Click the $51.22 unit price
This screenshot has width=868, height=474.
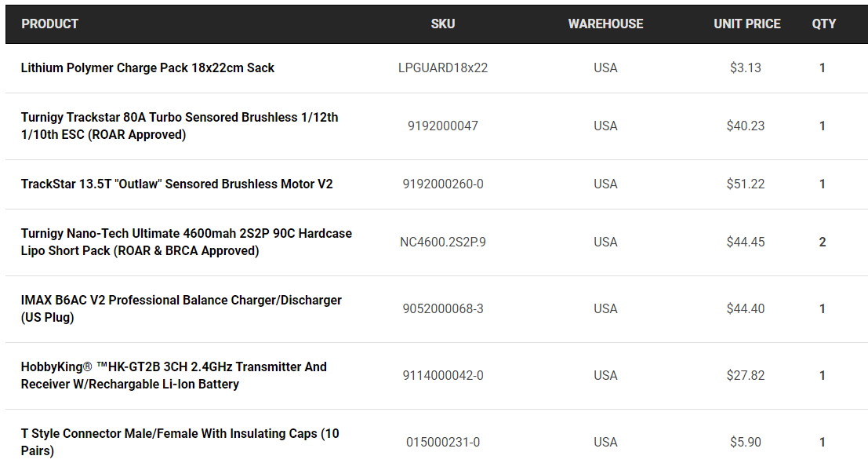[746, 184]
